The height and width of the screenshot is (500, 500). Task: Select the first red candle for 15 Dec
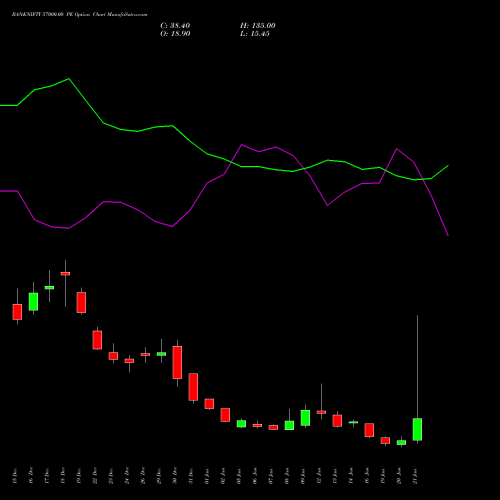click(x=17, y=312)
